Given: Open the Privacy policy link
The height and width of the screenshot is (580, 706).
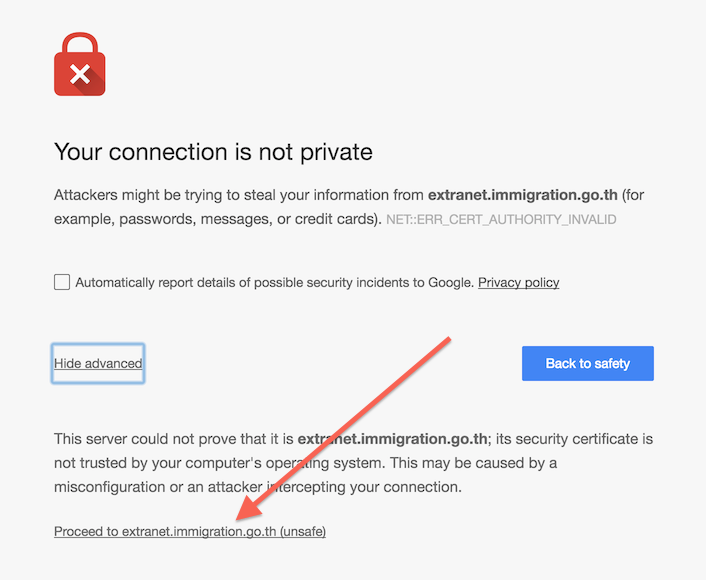Looking at the screenshot, I should 519,283.
